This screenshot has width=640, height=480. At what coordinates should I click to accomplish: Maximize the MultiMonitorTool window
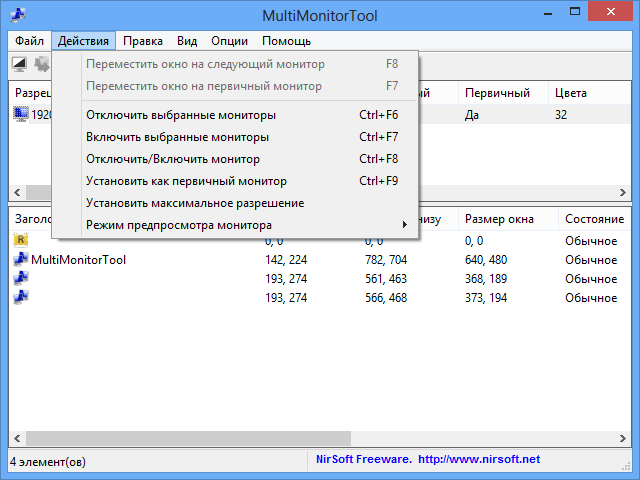pyautogui.click(x=575, y=12)
